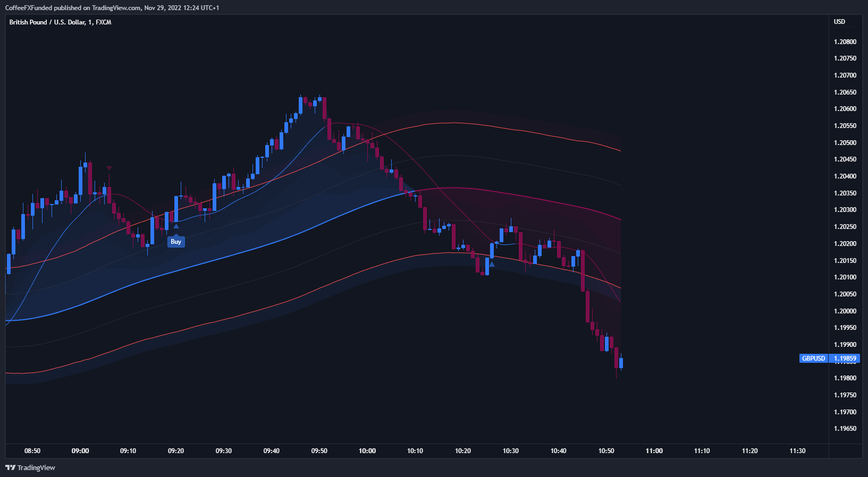
Task: Click the 10:00 time axis label
Action: pos(367,451)
